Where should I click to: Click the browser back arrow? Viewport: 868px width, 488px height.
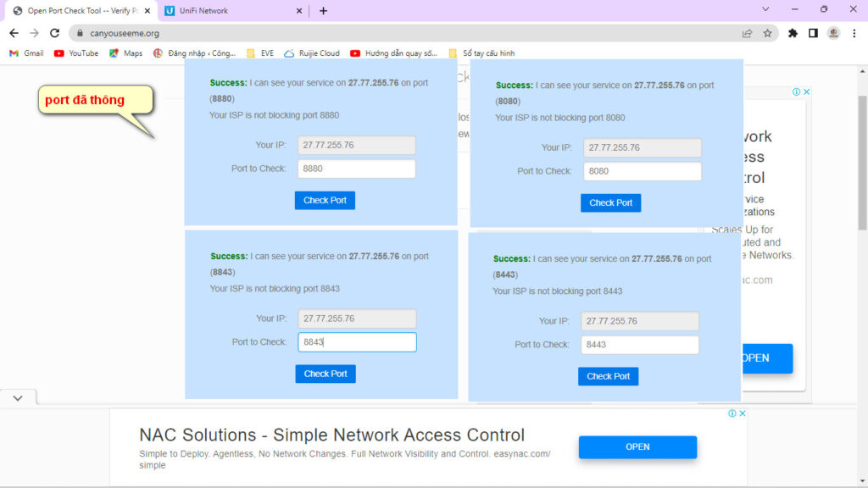click(14, 33)
